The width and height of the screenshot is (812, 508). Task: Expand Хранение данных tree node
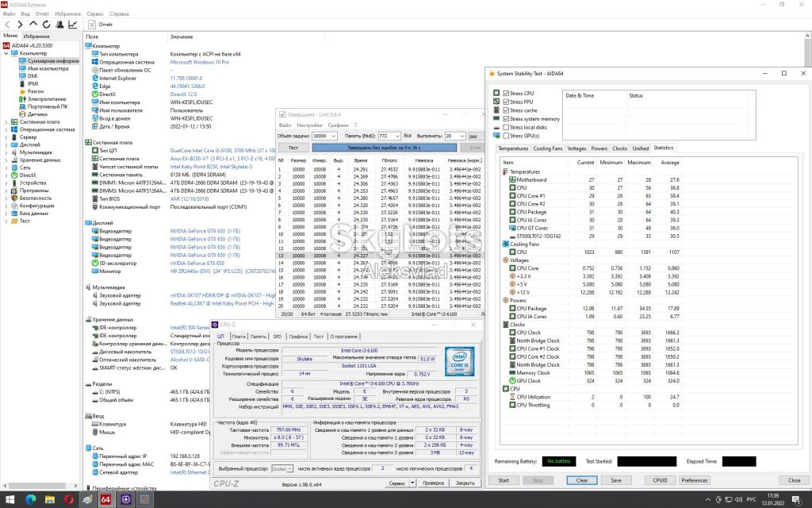tap(6, 160)
